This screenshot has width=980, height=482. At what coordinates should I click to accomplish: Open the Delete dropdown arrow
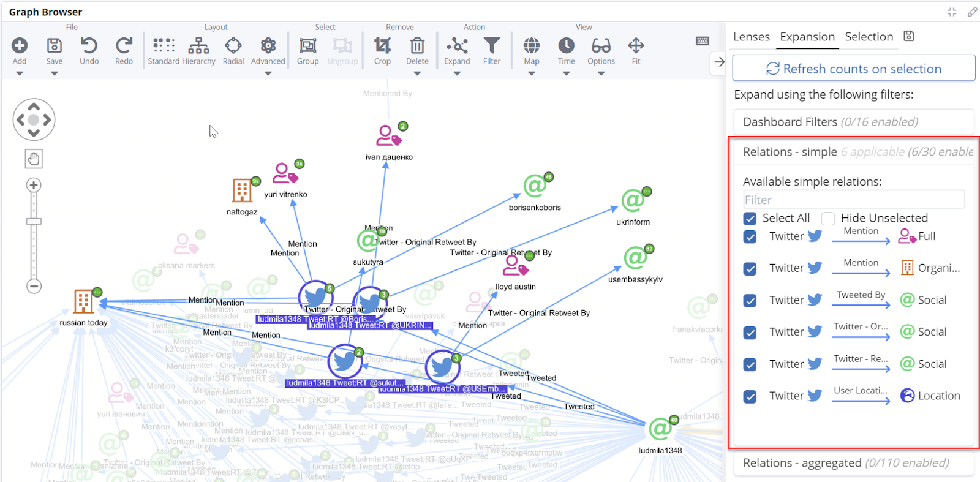[x=417, y=73]
